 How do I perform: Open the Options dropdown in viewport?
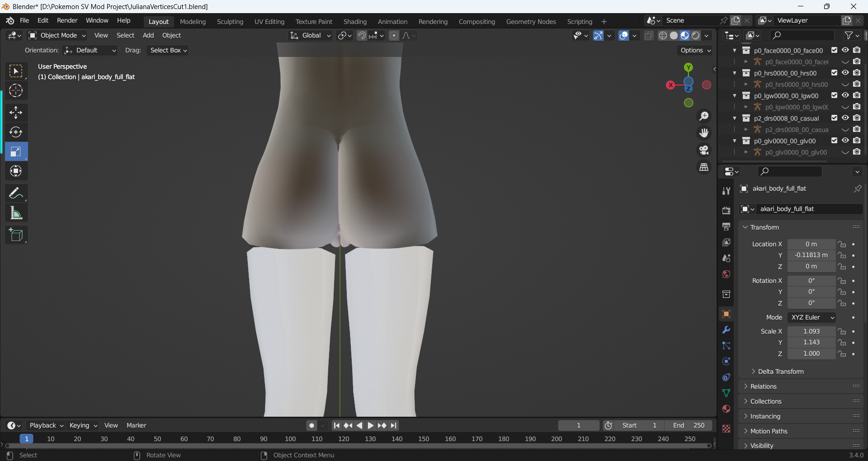click(695, 50)
